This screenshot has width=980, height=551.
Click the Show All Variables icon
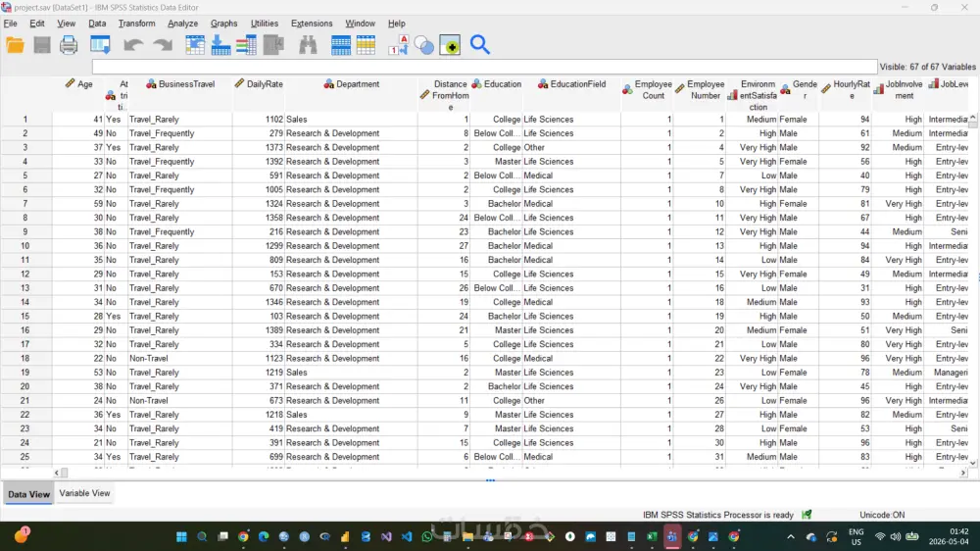(450, 45)
